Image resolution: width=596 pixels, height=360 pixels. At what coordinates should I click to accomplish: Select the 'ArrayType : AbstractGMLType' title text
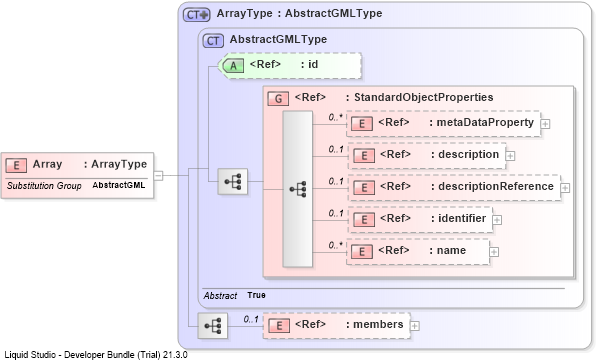[x=299, y=13]
